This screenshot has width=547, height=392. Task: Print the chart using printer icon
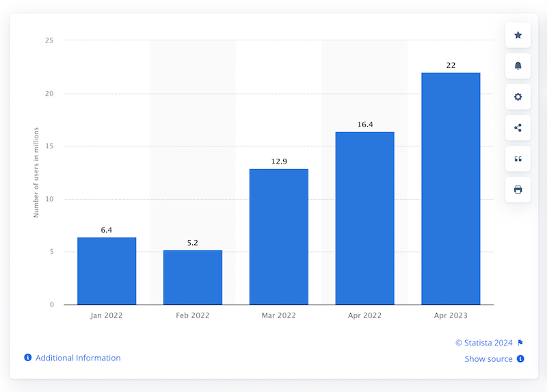point(518,190)
